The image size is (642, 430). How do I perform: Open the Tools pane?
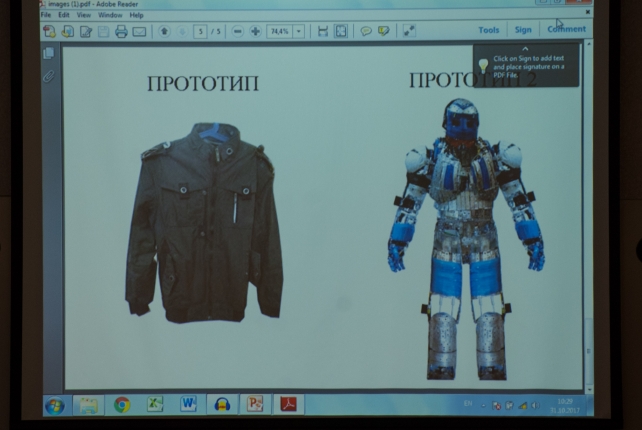488,30
